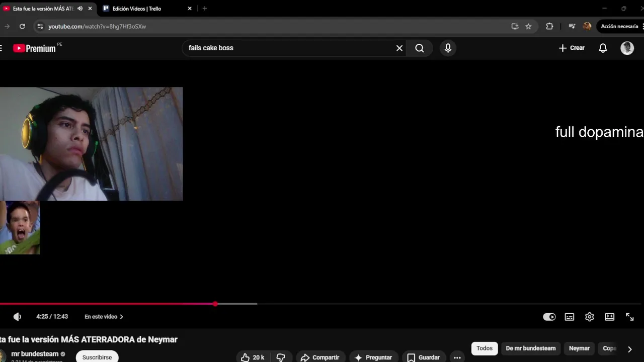The height and width of the screenshot is (362, 644).
Task: Open a new browser tab
Action: click(x=204, y=9)
